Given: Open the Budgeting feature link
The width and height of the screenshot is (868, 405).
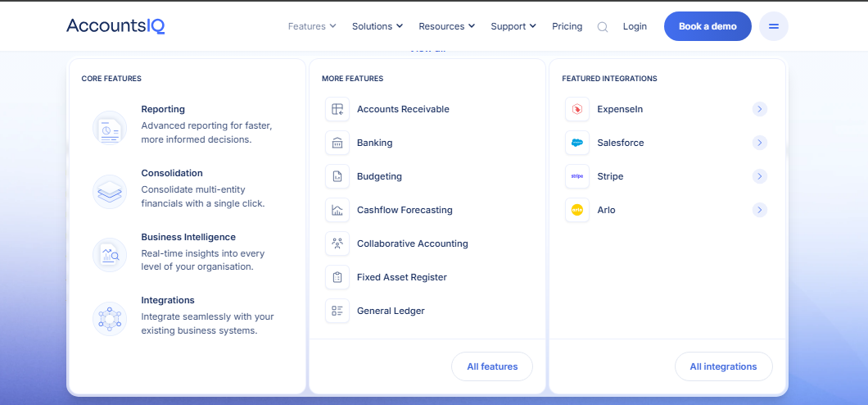Looking at the screenshot, I should (379, 177).
